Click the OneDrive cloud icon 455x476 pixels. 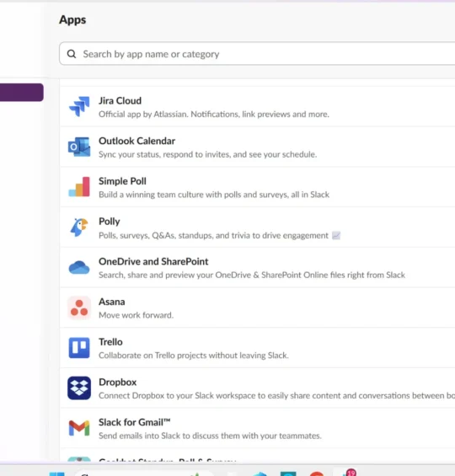tap(79, 267)
